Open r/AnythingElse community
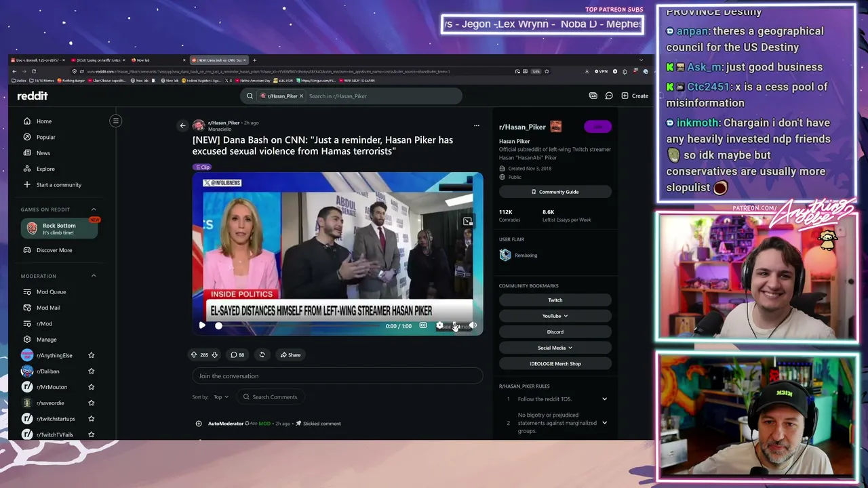The image size is (868, 488). [54, 355]
